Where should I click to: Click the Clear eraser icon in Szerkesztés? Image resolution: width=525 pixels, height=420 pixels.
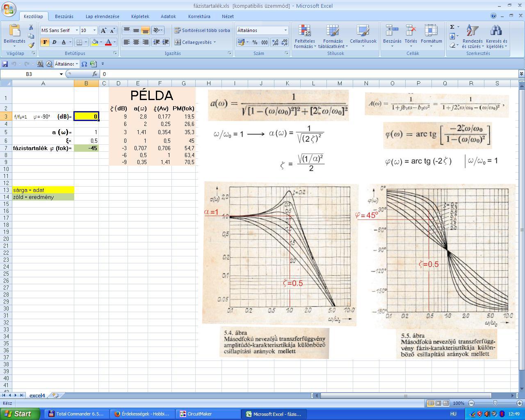click(452, 45)
